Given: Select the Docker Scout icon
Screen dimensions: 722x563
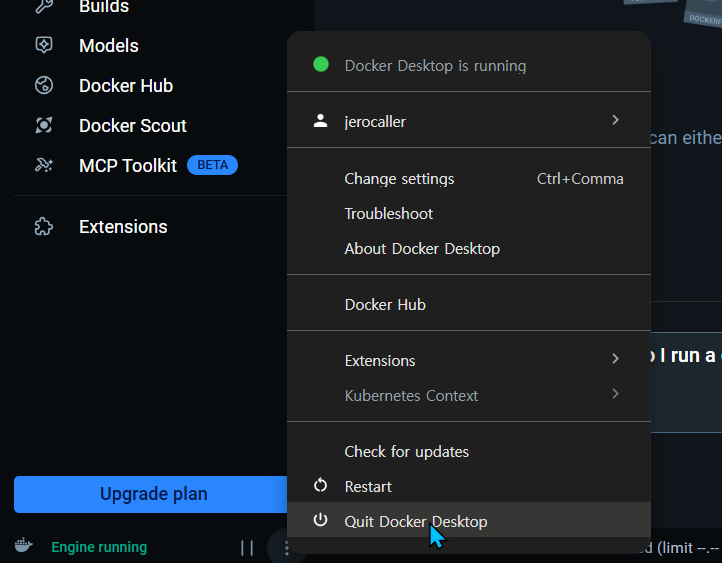Looking at the screenshot, I should tap(44, 125).
